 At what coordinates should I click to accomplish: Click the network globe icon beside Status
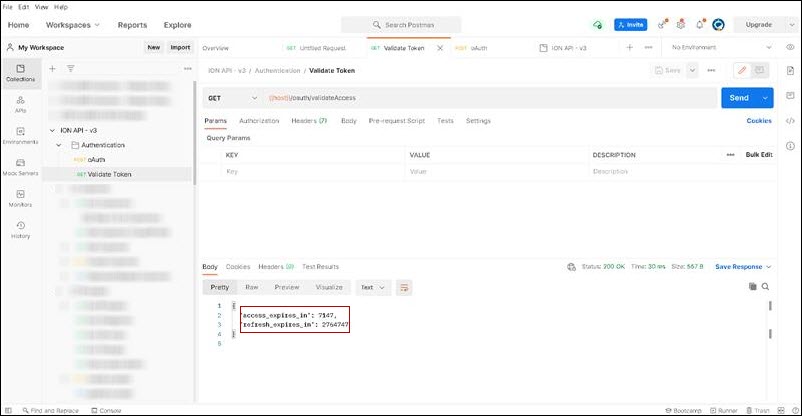(571, 267)
